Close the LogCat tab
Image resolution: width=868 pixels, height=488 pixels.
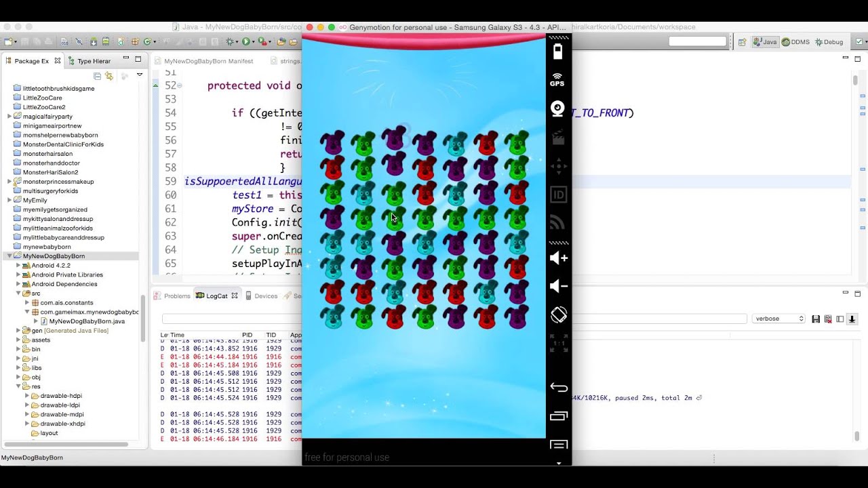tap(235, 296)
